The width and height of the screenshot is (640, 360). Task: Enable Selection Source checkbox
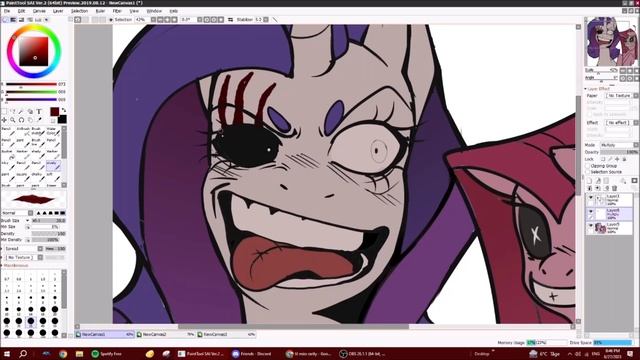tap(588, 172)
